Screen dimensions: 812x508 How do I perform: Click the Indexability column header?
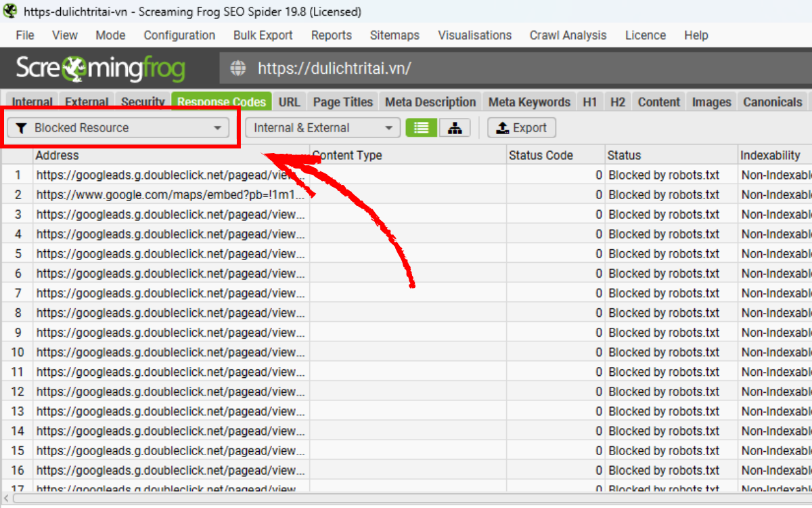point(770,155)
